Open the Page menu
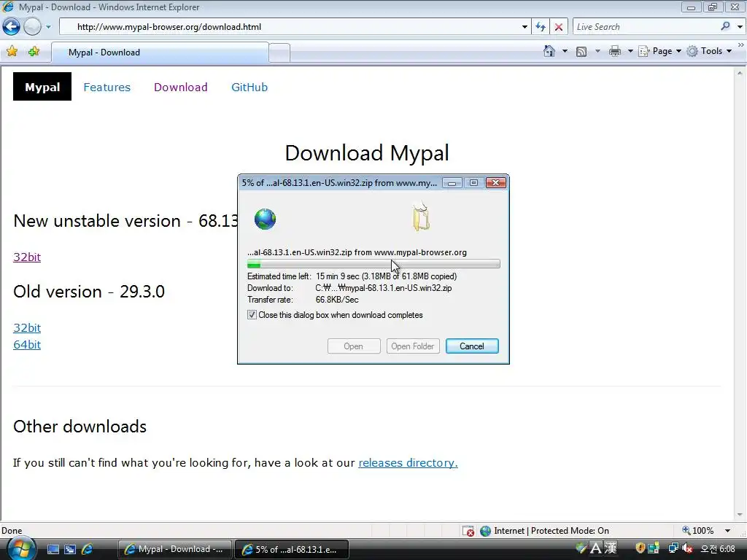The width and height of the screenshot is (747, 560). (x=659, y=51)
